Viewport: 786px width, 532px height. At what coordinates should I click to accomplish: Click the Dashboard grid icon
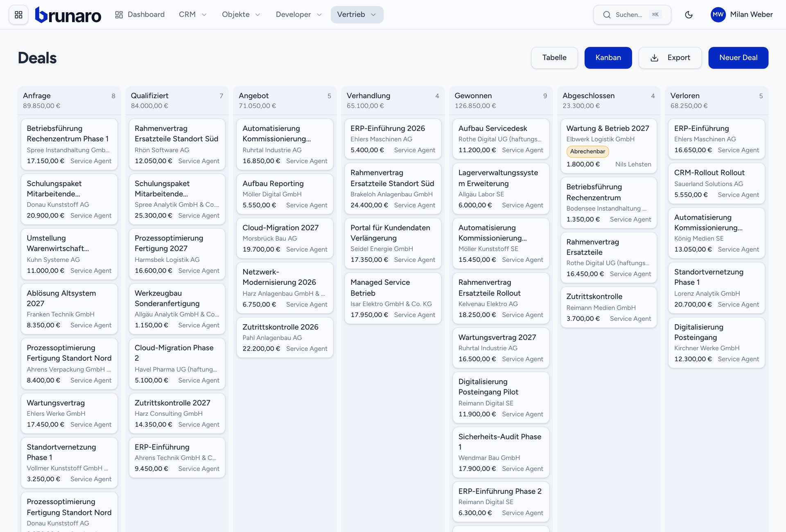[x=119, y=15]
